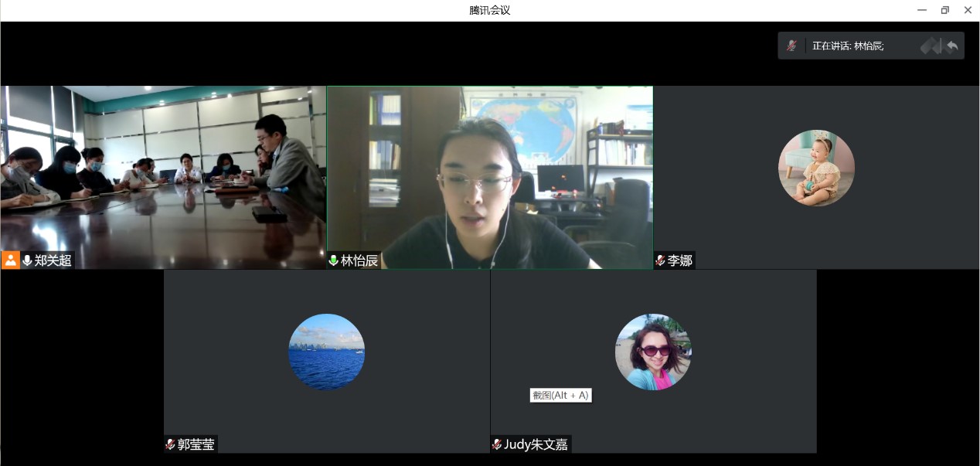Open 李娜's baby photo avatar
Viewport: 980px width, 466px height.
816,168
